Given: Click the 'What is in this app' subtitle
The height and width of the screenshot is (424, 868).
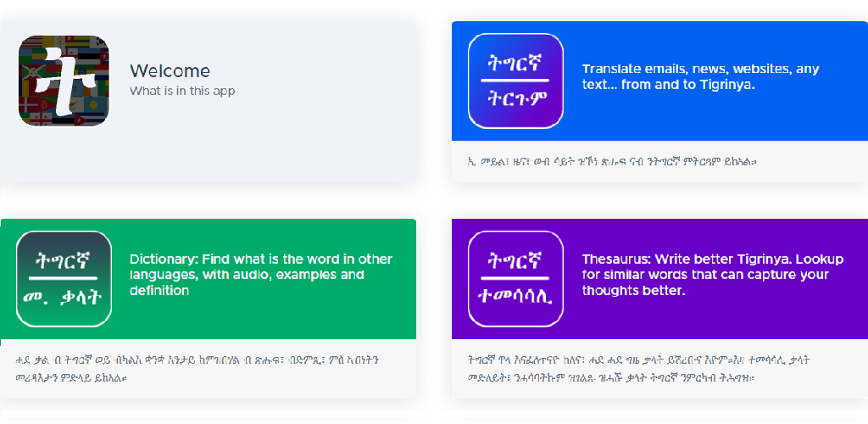Looking at the screenshot, I should tap(182, 91).
